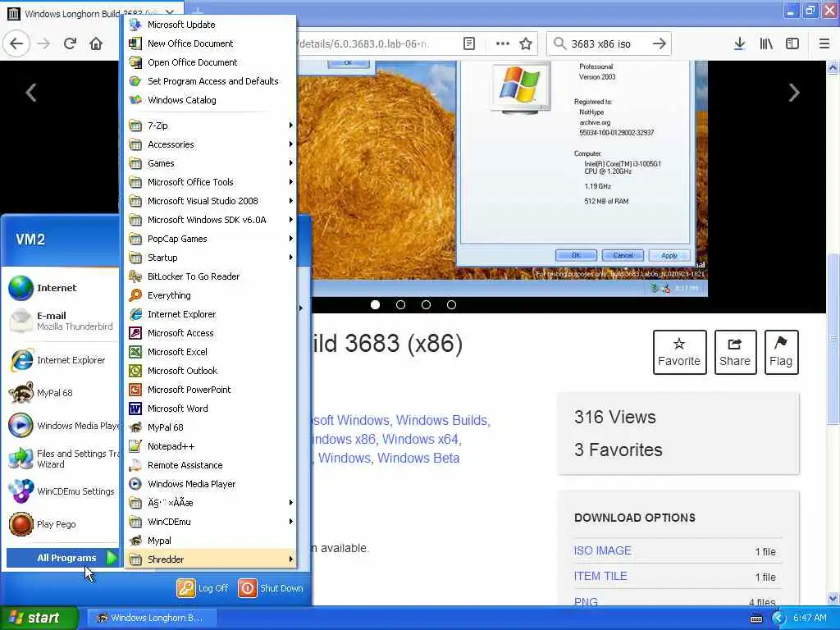Expand the Accessories folder
Screen dimensions: 840x630
(x=210, y=144)
